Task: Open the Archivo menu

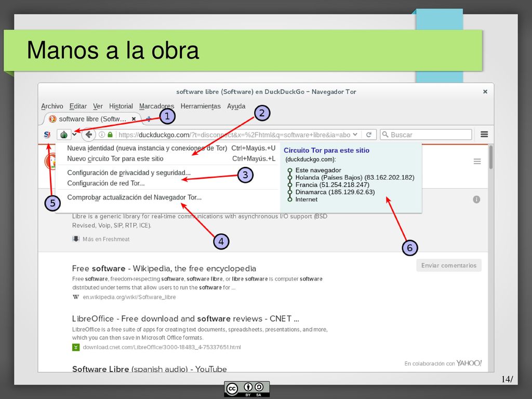Action: 52,106
